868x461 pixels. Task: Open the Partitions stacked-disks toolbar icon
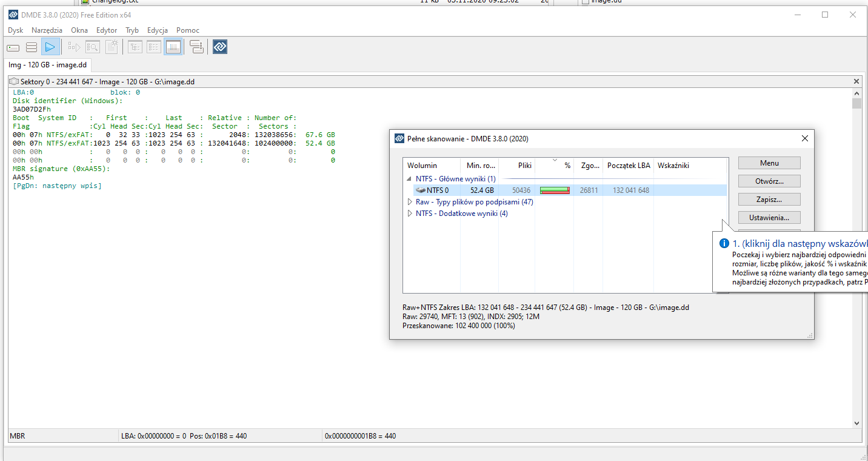coord(32,47)
